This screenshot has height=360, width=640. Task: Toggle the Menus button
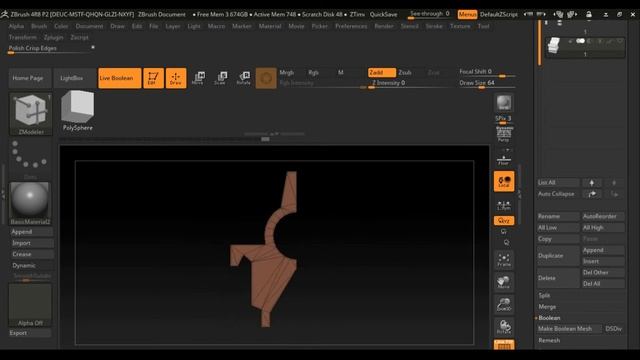[467, 14]
